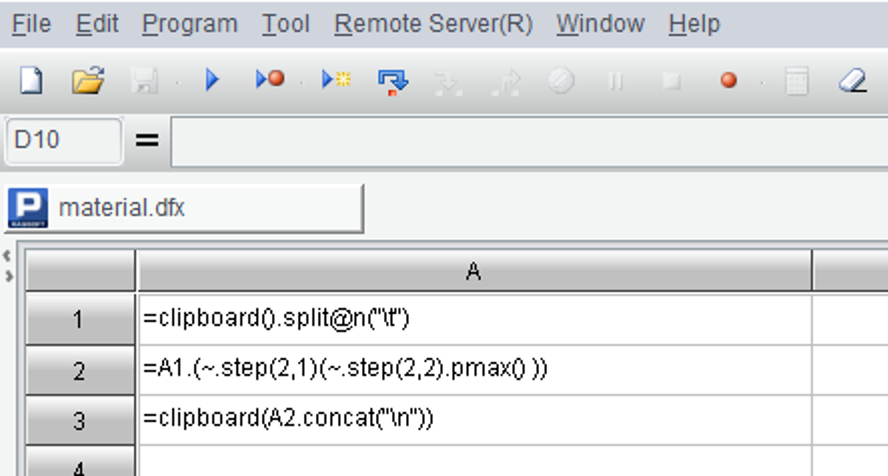Click the eraser clear icon

pyautogui.click(x=852, y=81)
